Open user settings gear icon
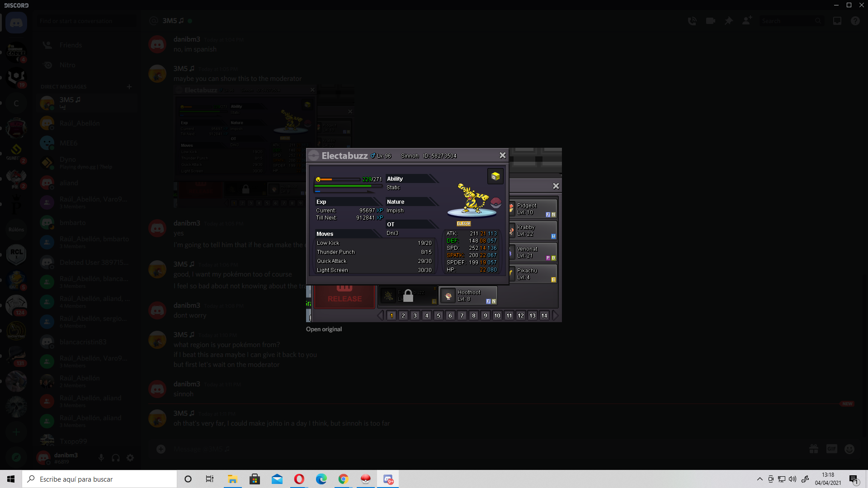 coord(130,458)
